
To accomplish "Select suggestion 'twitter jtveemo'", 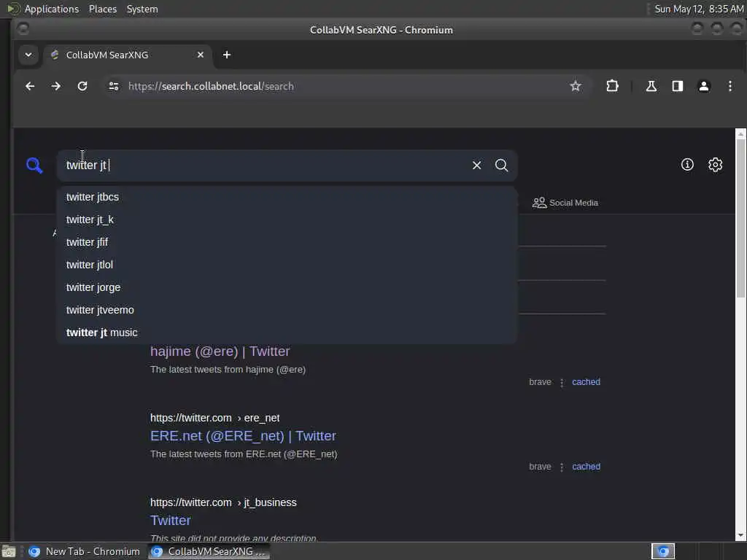I will [287, 310].
